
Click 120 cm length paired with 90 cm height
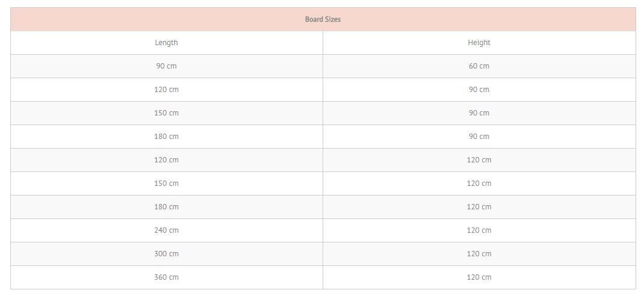pyautogui.click(x=167, y=90)
